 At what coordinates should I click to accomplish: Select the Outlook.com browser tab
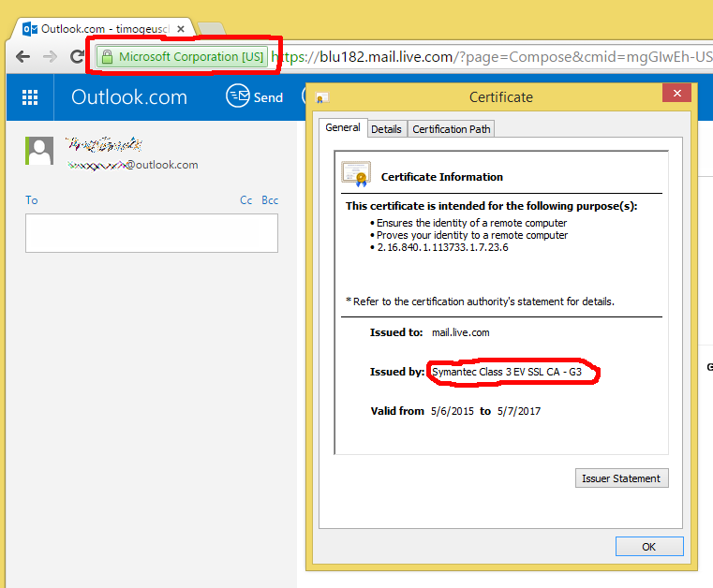tap(105, 29)
